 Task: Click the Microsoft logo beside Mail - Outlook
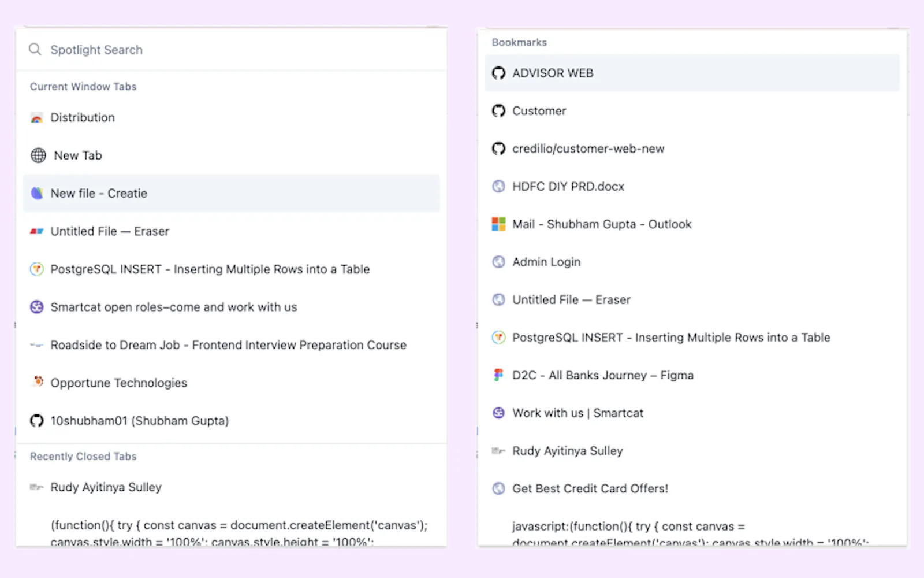click(498, 224)
